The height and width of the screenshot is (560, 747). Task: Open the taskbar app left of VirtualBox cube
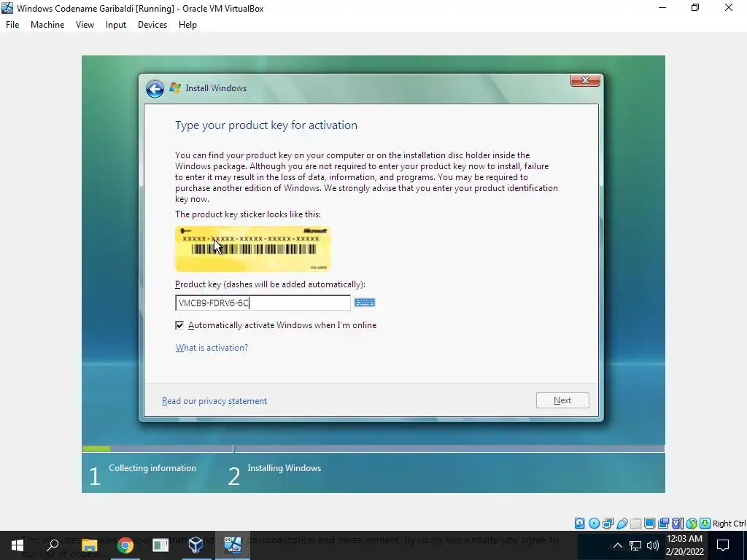point(160,545)
